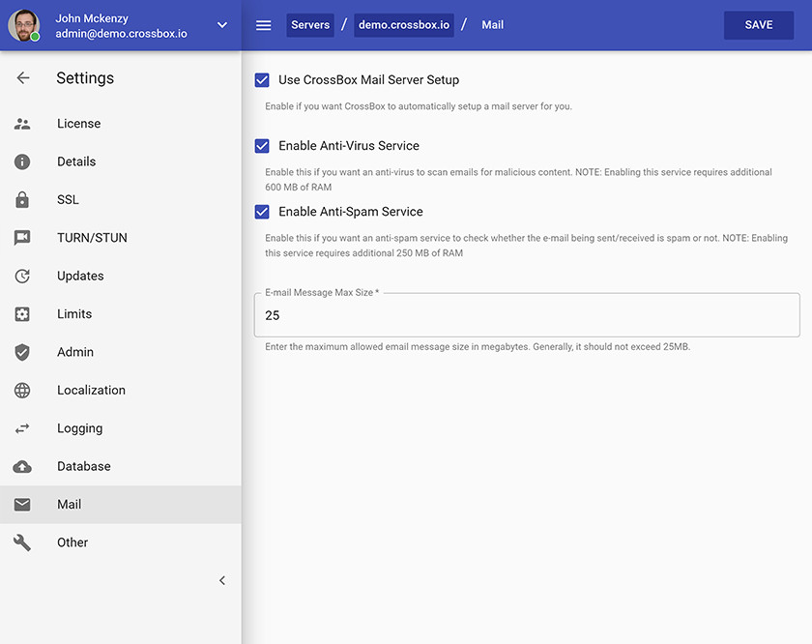The image size is (812, 644).
Task: Disable the Anti-Virus Service checkbox
Action: tap(262, 146)
